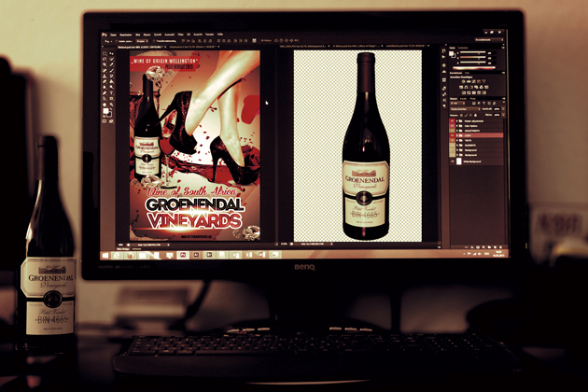Screen dimensions: 588x392
Task: Hide the ELEMENTS layer group
Action: [x=452, y=146]
